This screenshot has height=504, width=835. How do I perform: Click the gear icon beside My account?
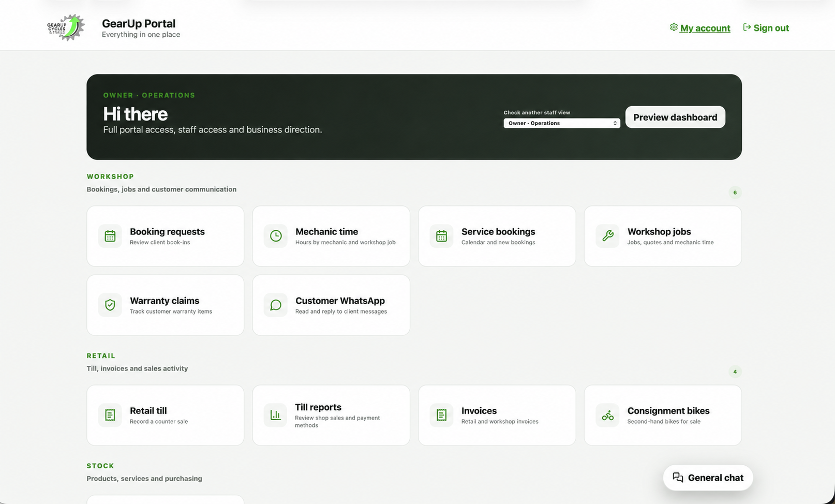pyautogui.click(x=674, y=27)
